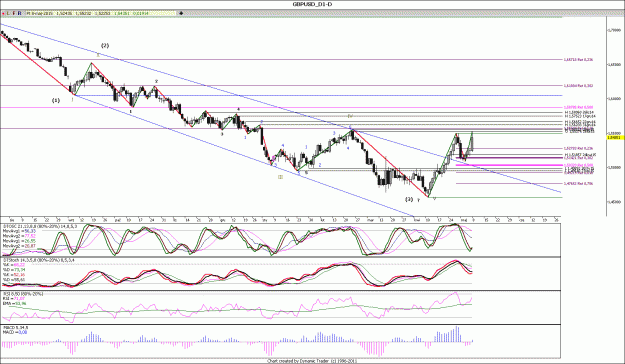
Task: Click the date field in the data bar
Action: click(x=40, y=14)
